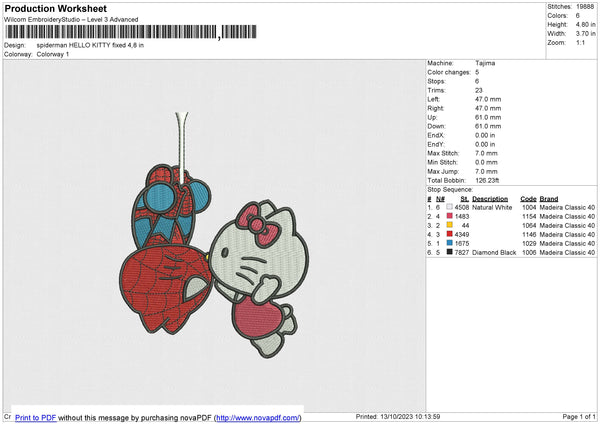Click the blue 1675 thread swatch
The height and width of the screenshot is (424, 600).
449,243
